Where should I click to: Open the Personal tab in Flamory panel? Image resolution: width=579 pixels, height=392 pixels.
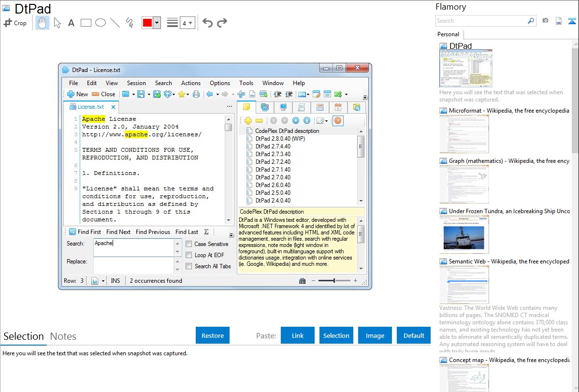pos(448,34)
